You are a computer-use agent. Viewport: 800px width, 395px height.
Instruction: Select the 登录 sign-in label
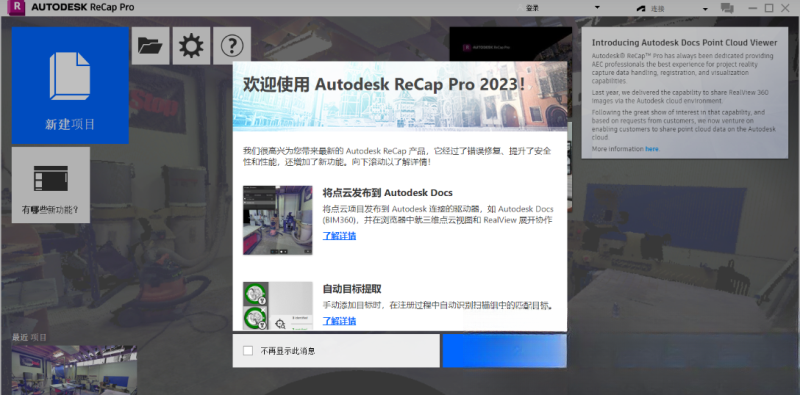pyautogui.click(x=533, y=8)
